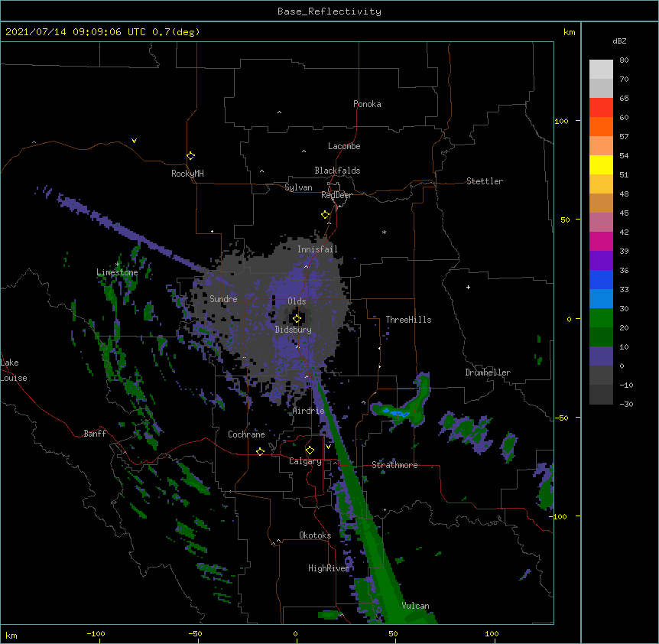Click the white caret marker west of Lacombe
This screenshot has width=659, height=644.
pos(304,151)
